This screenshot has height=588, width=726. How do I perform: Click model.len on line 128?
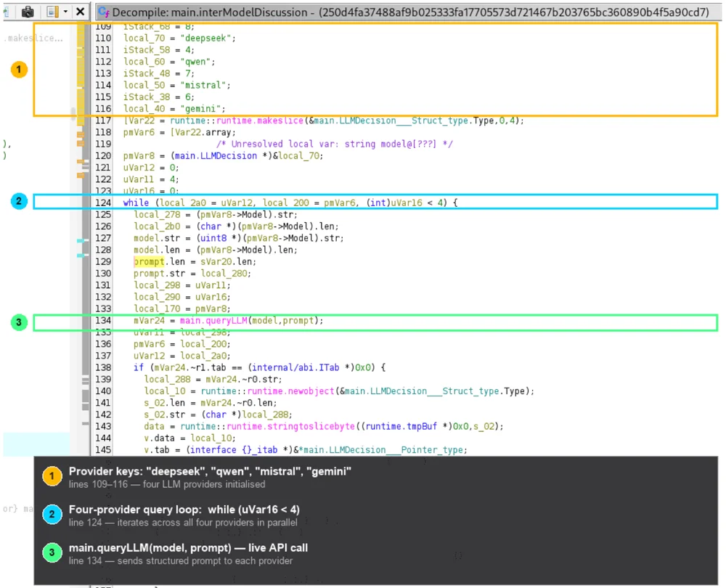[x=157, y=250]
